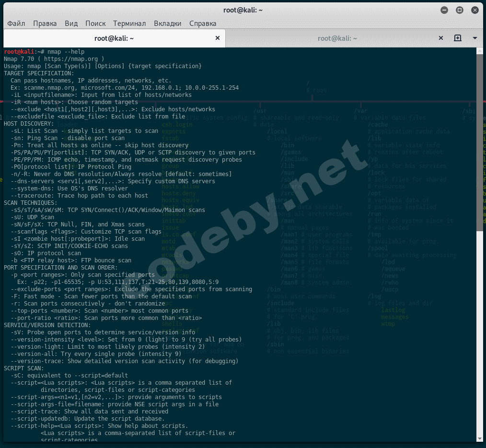Switch to the first root@kali tab
Screen dimensions: 486x448
pos(114,38)
